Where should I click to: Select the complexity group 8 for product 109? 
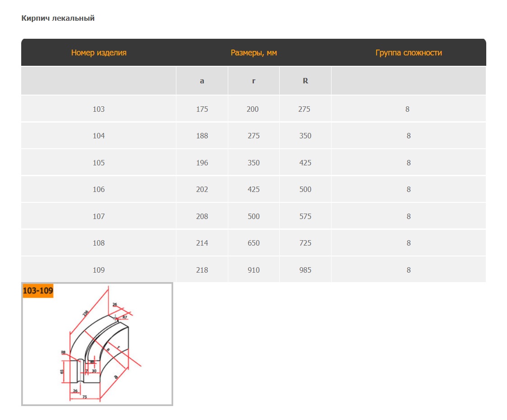click(x=409, y=270)
